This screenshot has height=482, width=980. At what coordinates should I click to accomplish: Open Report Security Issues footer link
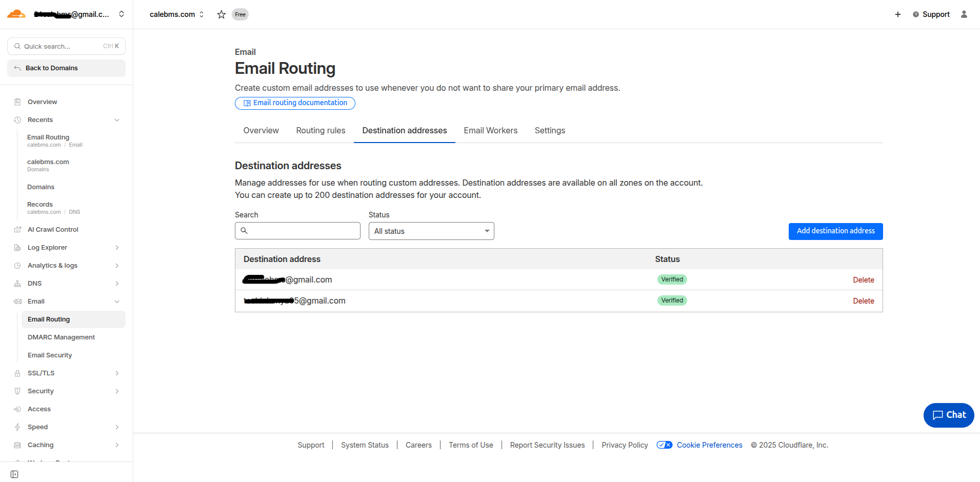tap(547, 445)
